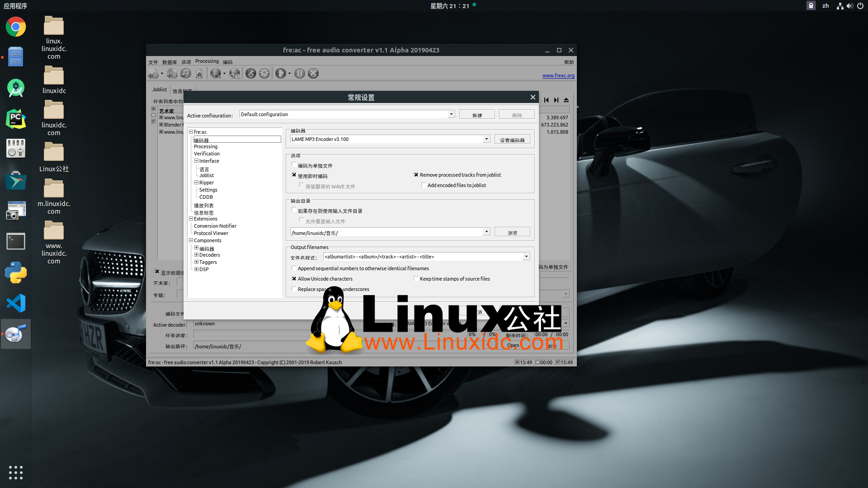Enable 如果存在则使用输入文件目录 checkbox
This screenshot has height=488, width=868.
pyautogui.click(x=293, y=210)
